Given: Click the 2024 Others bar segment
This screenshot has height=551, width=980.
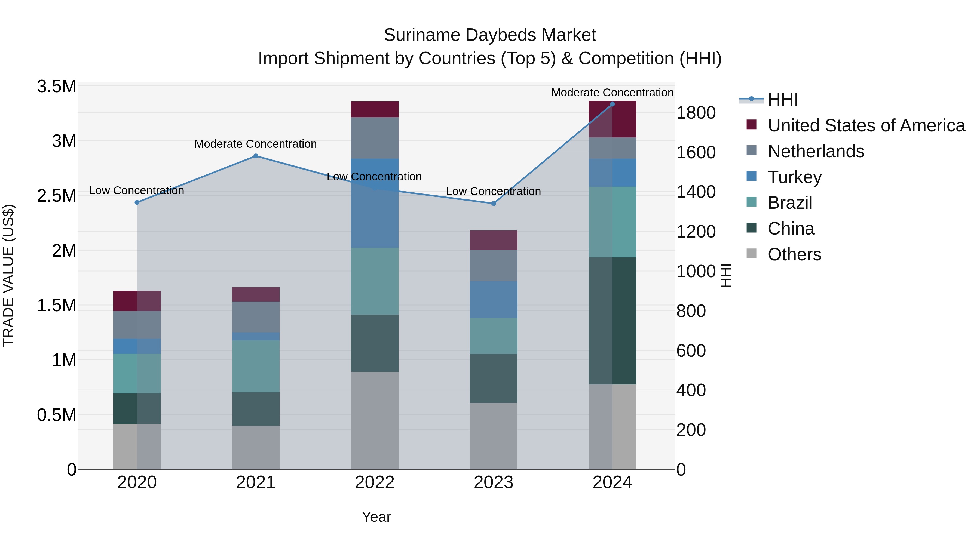Looking at the screenshot, I should 612,427.
